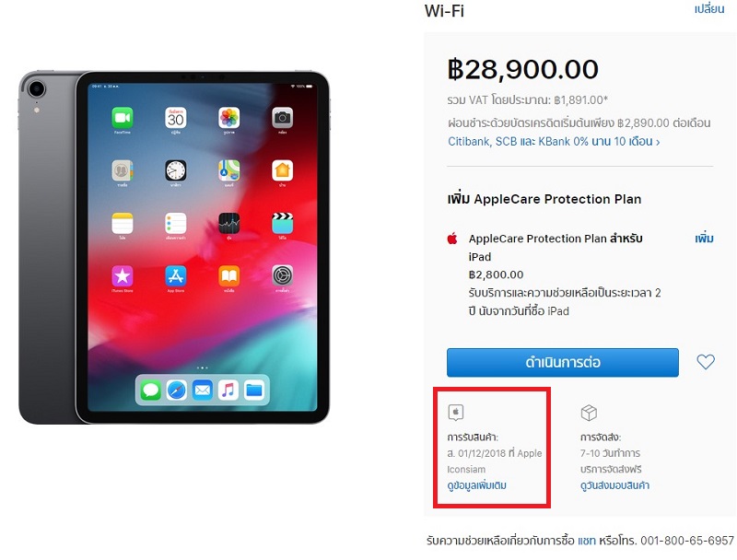Screen dimensions: 737x560
Task: Click the blue ดำเนินการต่อ continue button
Action: click(563, 362)
